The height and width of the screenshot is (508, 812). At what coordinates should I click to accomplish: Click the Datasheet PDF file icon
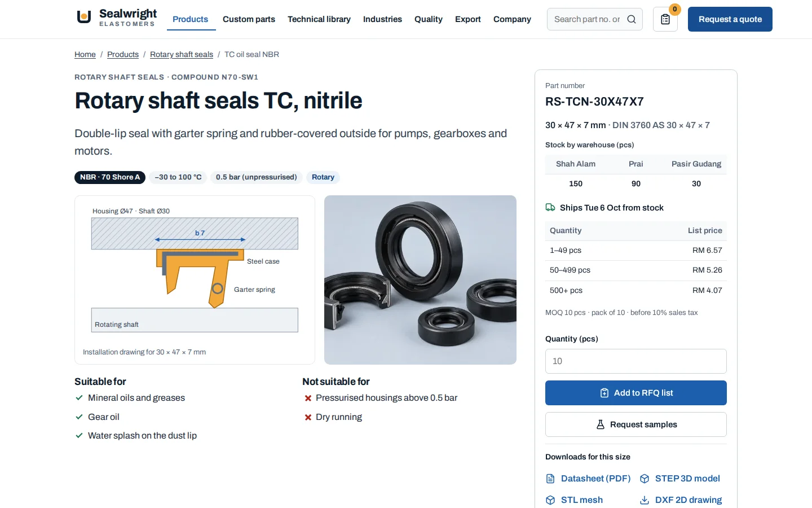[x=550, y=479]
